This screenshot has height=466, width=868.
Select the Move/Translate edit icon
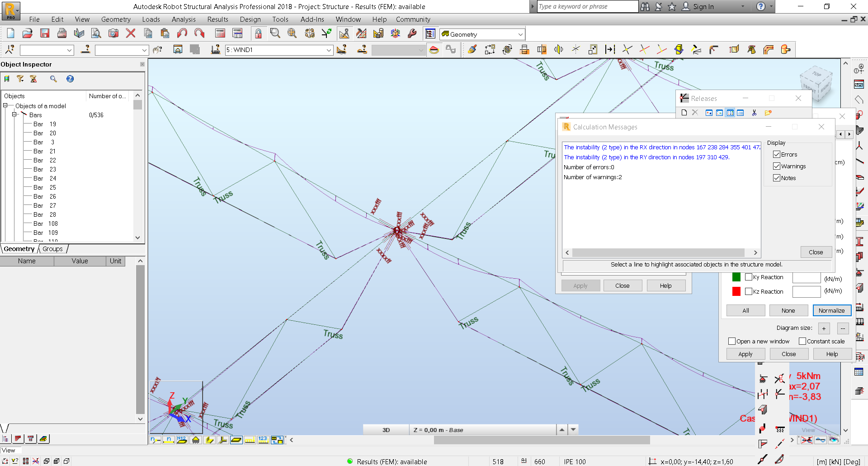(x=490, y=49)
